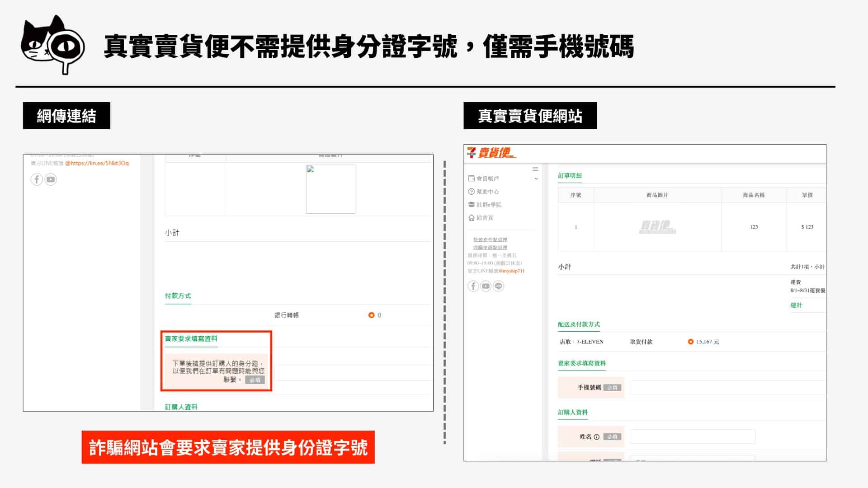This screenshot has height=488, width=868.
Task: Open the lin.ee/5Nkt3Oq link on fake site
Action: (x=97, y=163)
